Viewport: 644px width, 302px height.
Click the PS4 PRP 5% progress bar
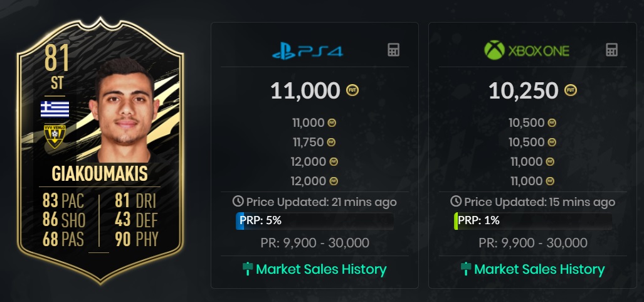point(314,221)
